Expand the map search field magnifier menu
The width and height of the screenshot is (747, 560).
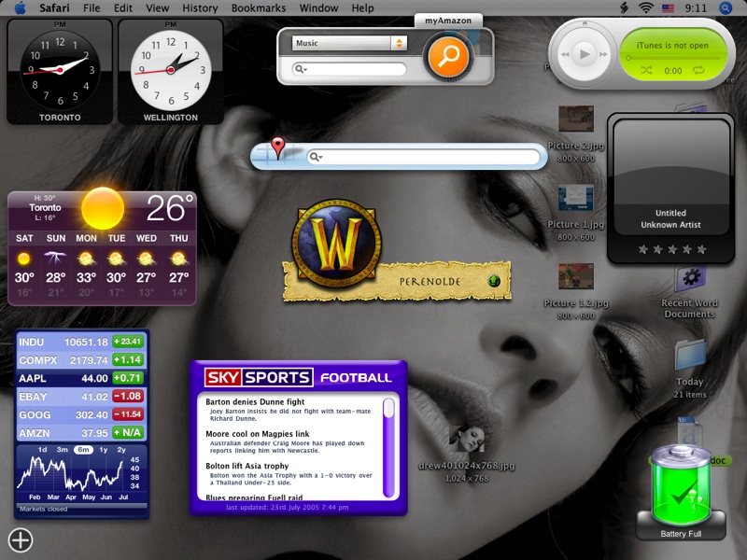(x=316, y=158)
